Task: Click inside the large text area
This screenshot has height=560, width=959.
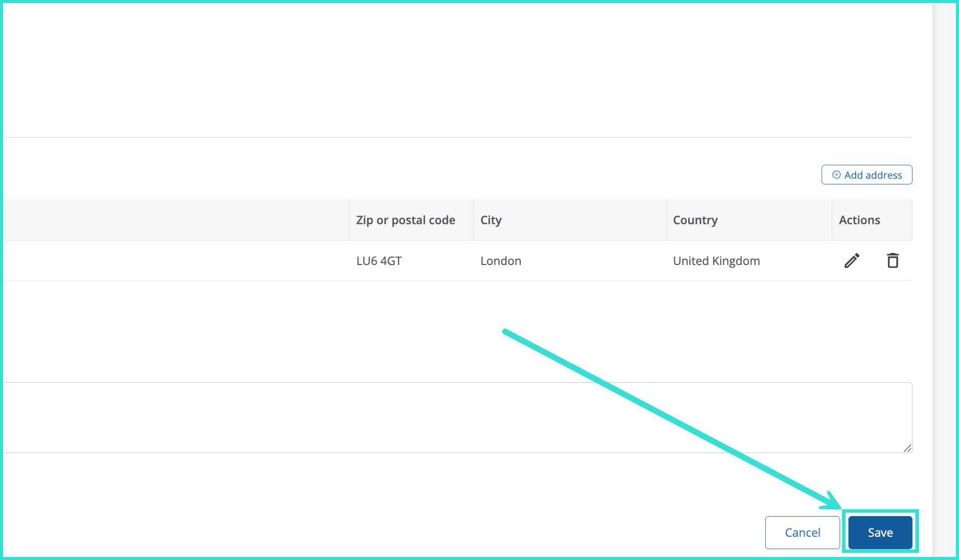Action: 455,417
